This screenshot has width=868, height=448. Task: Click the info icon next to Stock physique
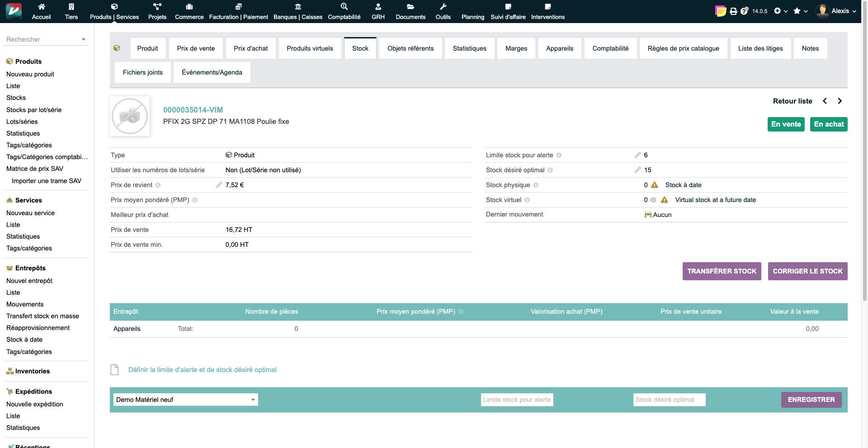pos(536,185)
